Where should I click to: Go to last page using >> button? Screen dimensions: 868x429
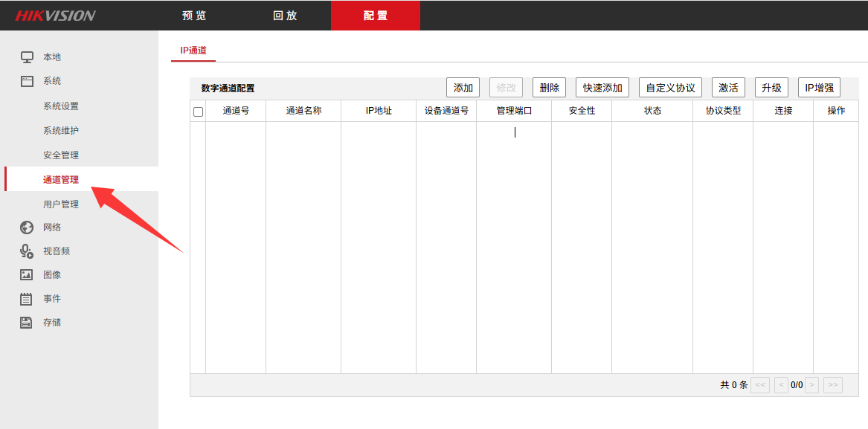pyautogui.click(x=833, y=385)
